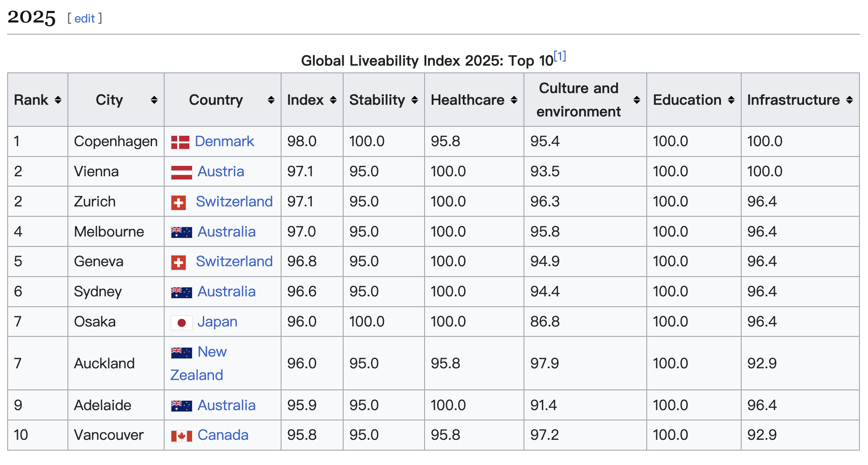Click the City column sort arrows
The width and height of the screenshot is (868, 465).
click(154, 100)
